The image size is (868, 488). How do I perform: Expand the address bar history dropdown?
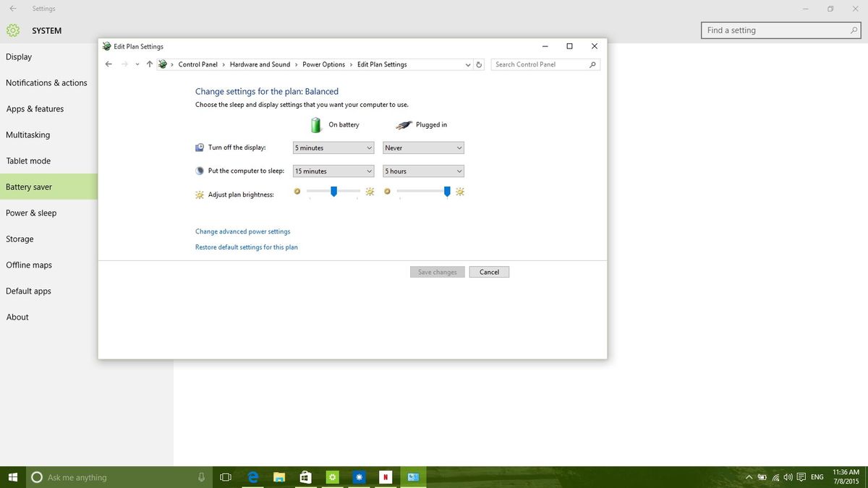pyautogui.click(x=467, y=64)
